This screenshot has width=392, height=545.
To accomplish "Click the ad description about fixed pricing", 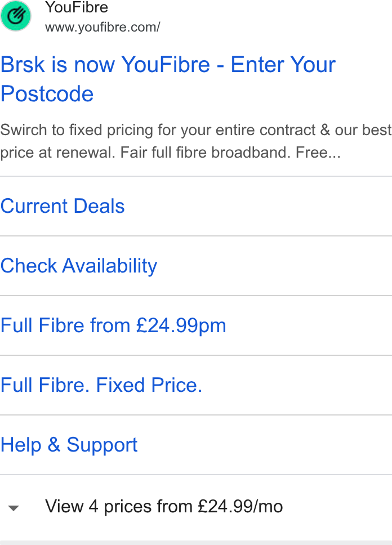I will (x=196, y=141).
